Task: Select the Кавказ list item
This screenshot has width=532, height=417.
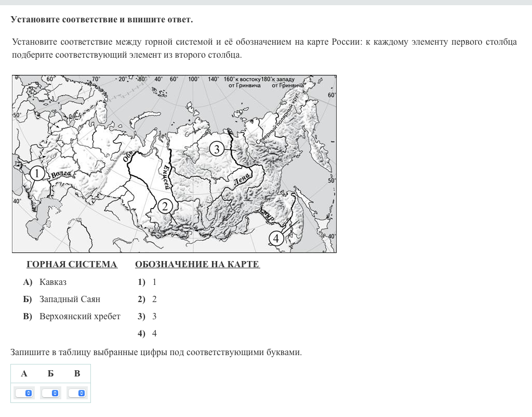Action: pyautogui.click(x=52, y=282)
